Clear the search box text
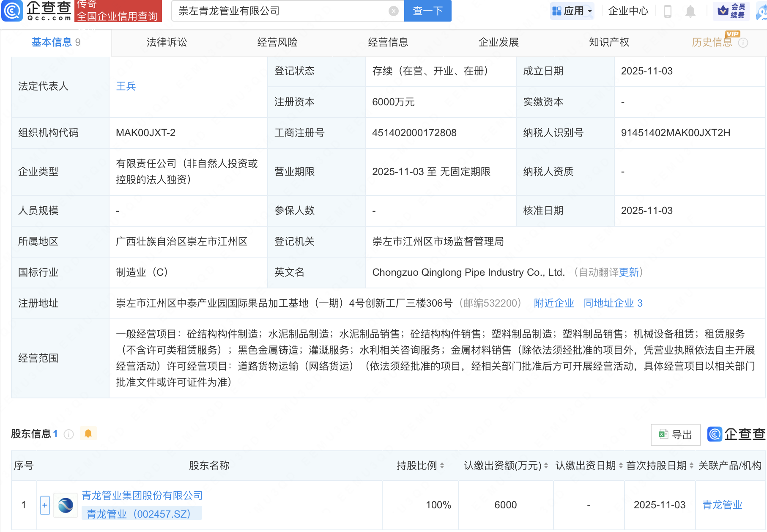The image size is (767, 532). (x=393, y=11)
